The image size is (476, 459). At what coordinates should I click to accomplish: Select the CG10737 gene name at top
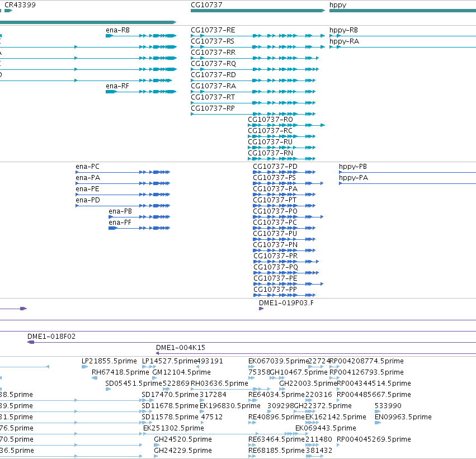[x=206, y=5]
